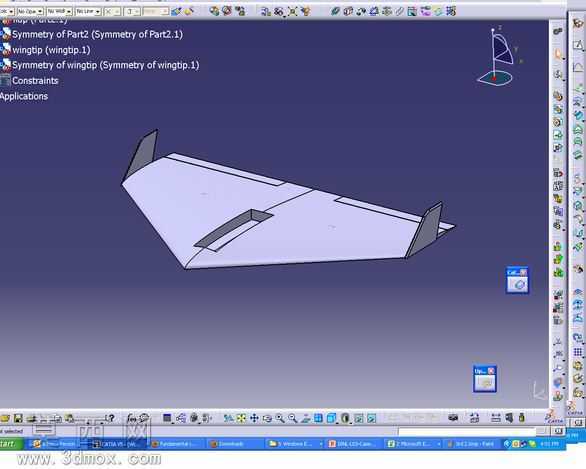Image resolution: width=586 pixels, height=469 pixels.
Task: Click the Zoom Out magnifier icon
Action: 293,419
